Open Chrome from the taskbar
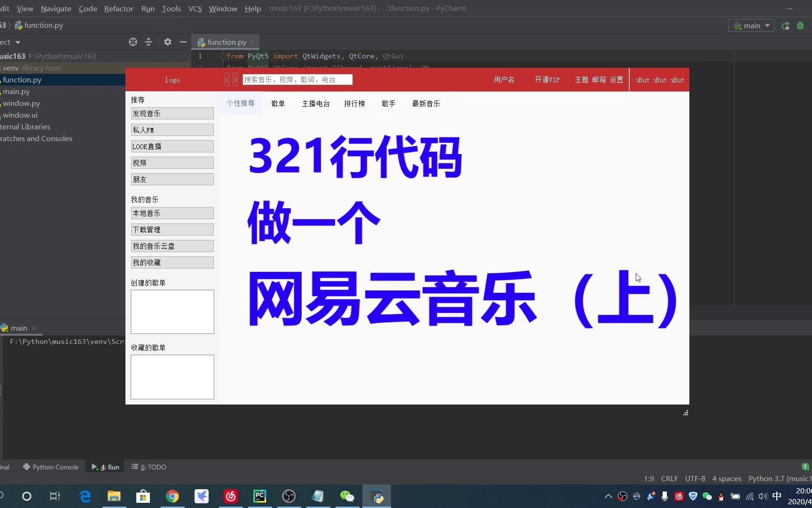Image resolution: width=812 pixels, height=508 pixels. coord(172,496)
